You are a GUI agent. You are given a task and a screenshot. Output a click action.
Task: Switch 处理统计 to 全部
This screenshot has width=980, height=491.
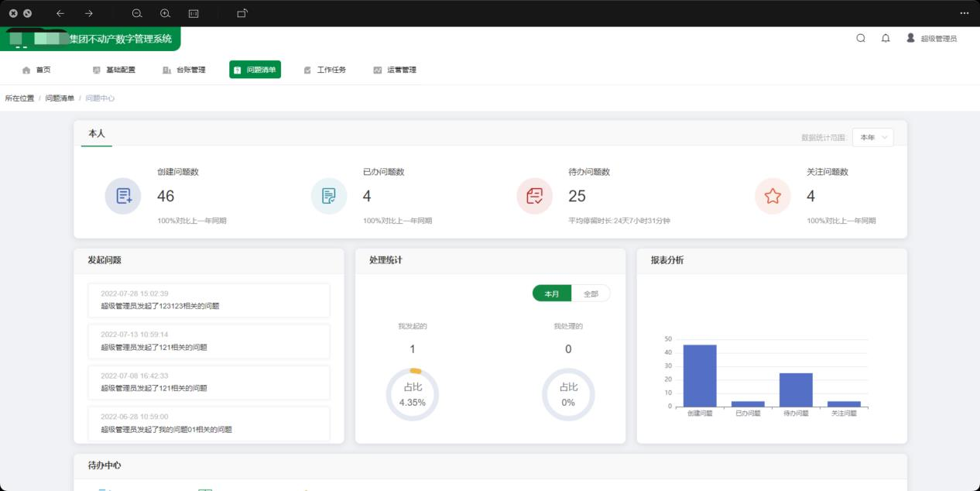point(591,294)
